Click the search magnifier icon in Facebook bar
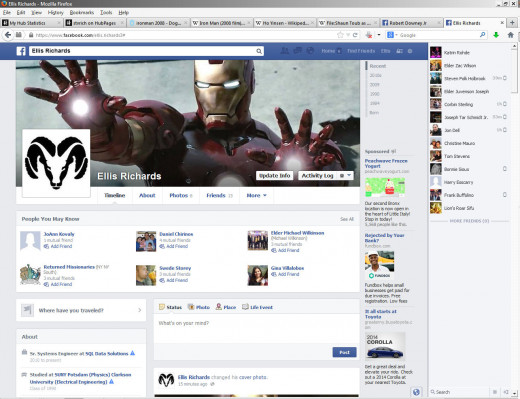Image resolution: width=520 pixels, height=399 pixels. tap(259, 51)
